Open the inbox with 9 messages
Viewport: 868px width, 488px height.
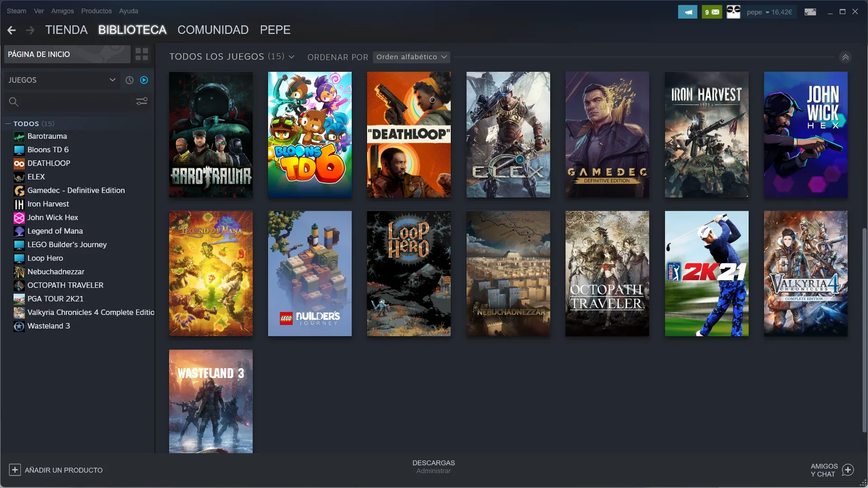(712, 12)
